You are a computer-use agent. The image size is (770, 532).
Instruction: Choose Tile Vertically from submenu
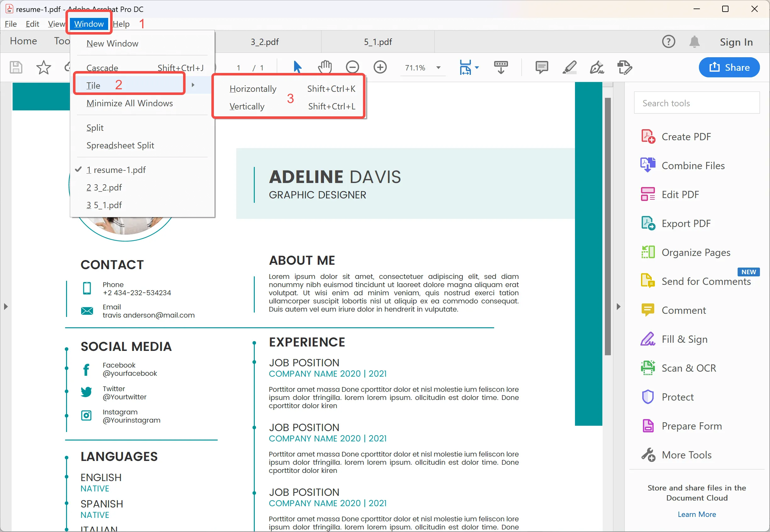click(x=247, y=107)
